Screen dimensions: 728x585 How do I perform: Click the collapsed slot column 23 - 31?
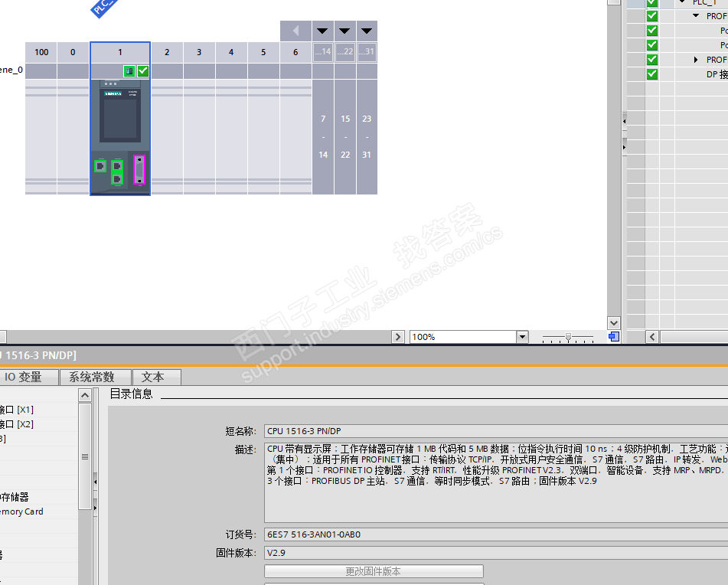pyautogui.click(x=367, y=136)
